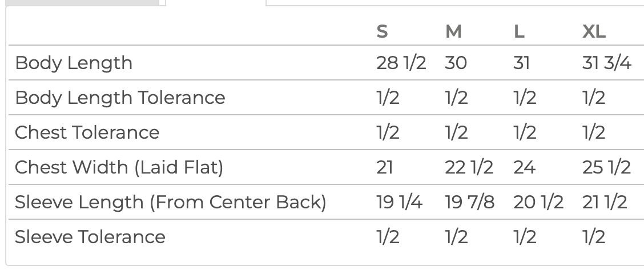Select the Body Length row label

pyautogui.click(x=74, y=63)
